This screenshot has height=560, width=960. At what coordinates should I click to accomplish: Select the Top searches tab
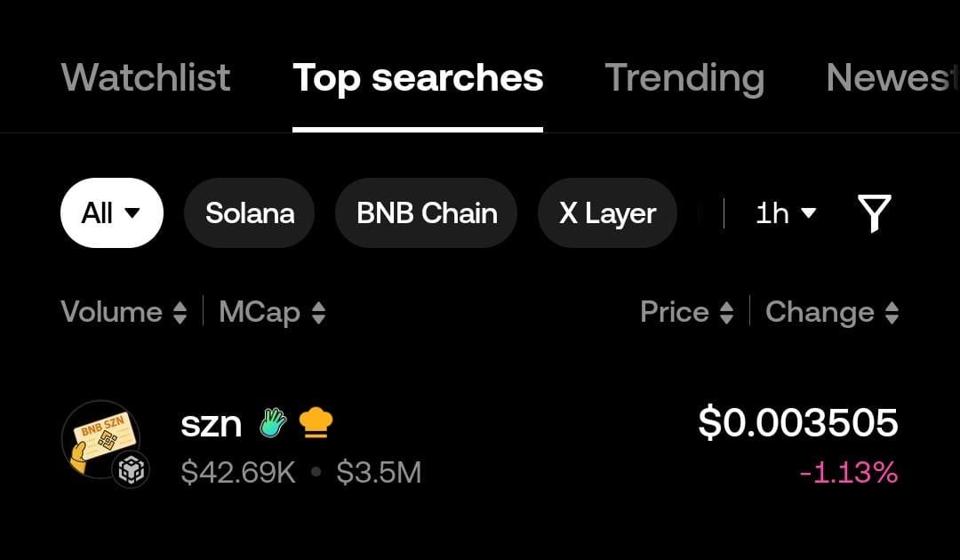(x=418, y=78)
